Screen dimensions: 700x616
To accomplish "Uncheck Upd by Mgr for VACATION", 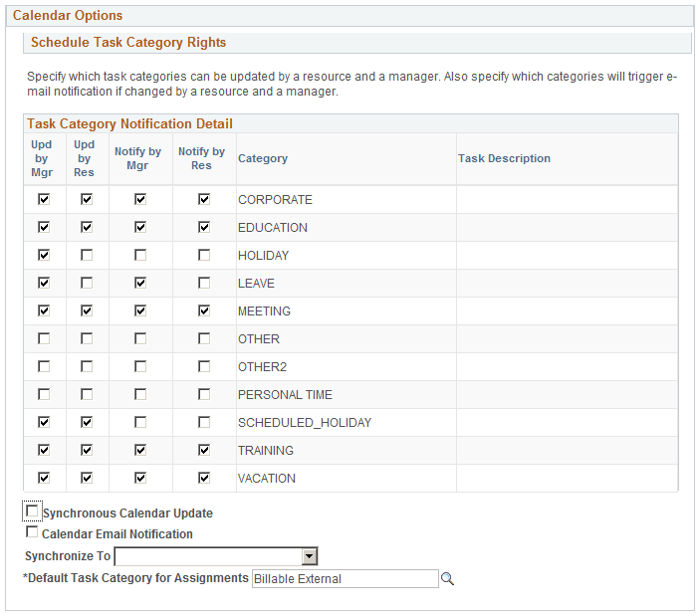I will pyautogui.click(x=44, y=478).
